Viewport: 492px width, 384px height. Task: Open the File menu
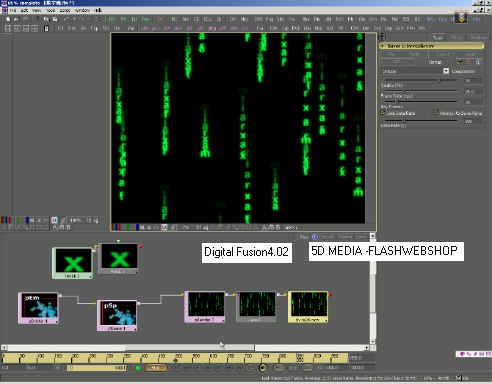tap(13, 11)
